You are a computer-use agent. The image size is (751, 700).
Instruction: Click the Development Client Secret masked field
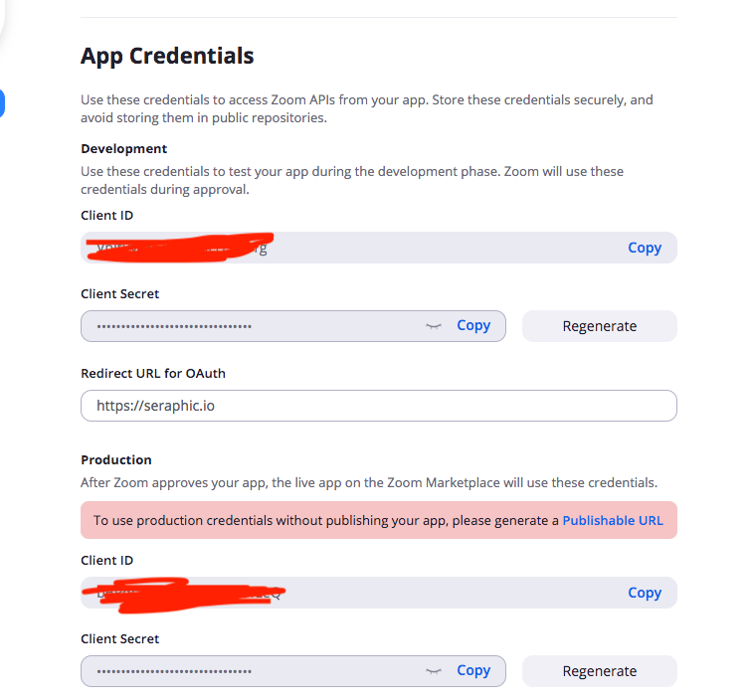(249, 326)
